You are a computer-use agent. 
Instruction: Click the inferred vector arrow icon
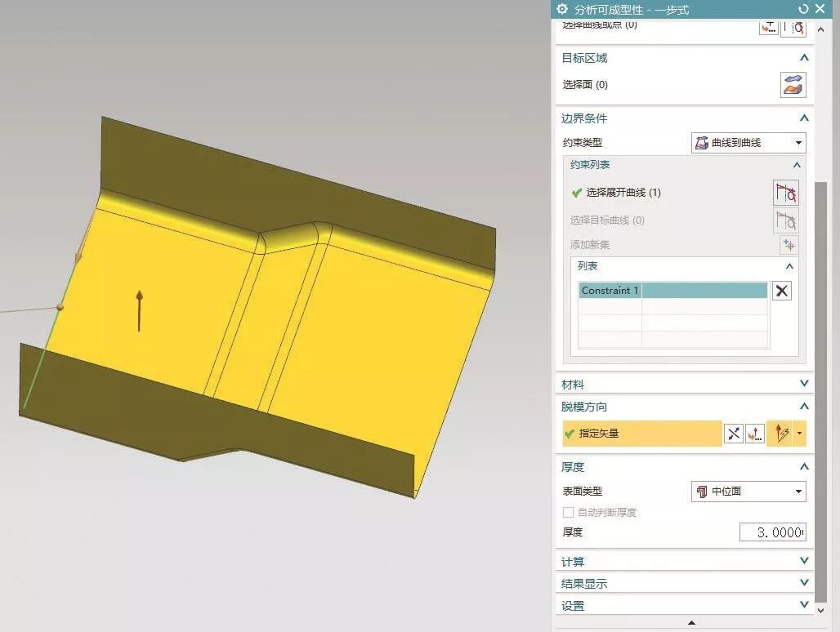click(x=780, y=434)
